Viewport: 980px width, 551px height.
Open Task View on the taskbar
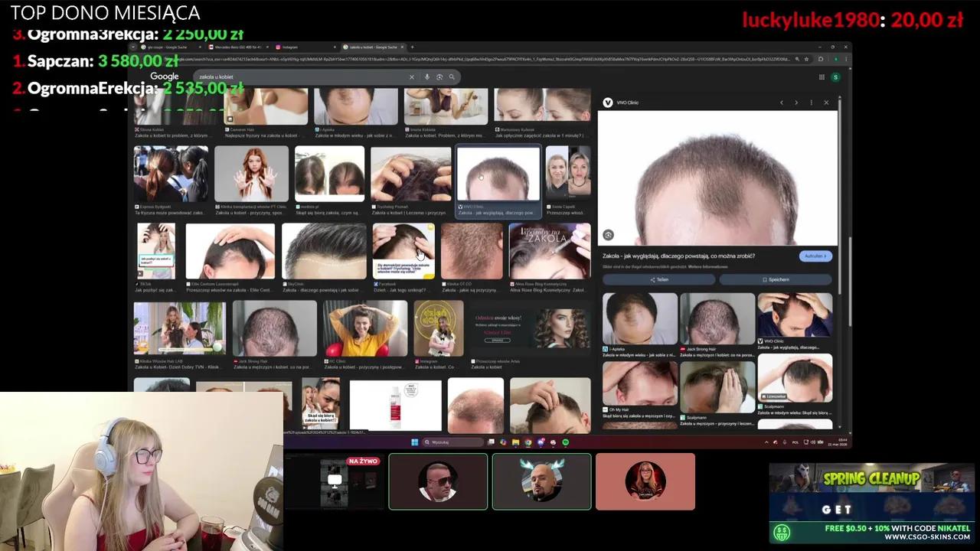pyautogui.click(x=492, y=442)
